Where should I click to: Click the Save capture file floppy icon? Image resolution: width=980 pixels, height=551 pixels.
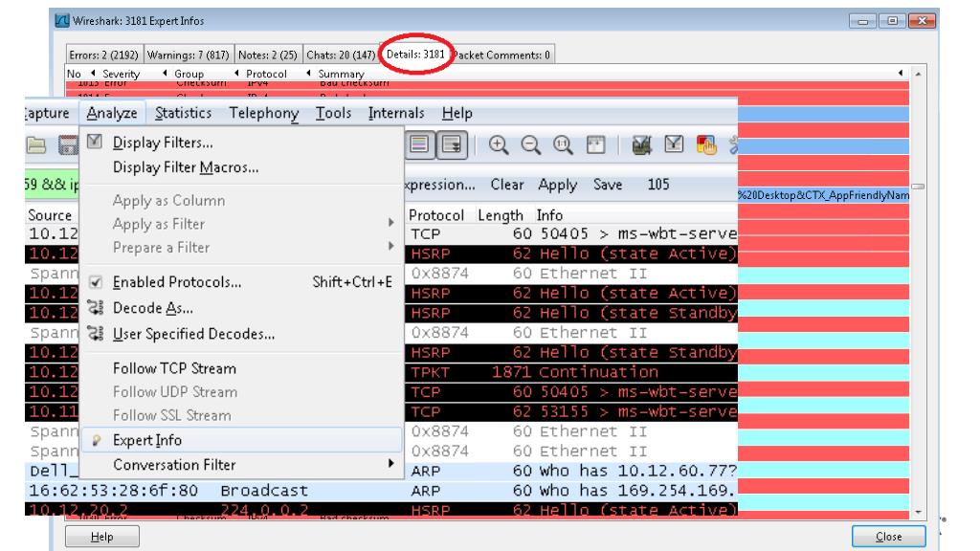coord(68,145)
